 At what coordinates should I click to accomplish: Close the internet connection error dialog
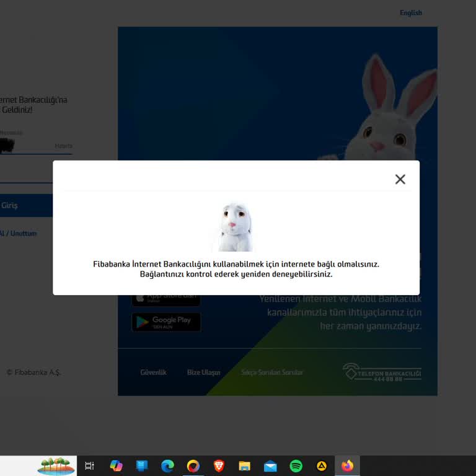coord(400,179)
